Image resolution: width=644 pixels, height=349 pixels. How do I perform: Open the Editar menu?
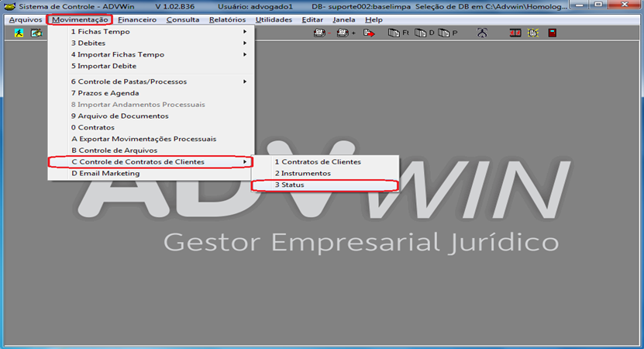(x=312, y=19)
